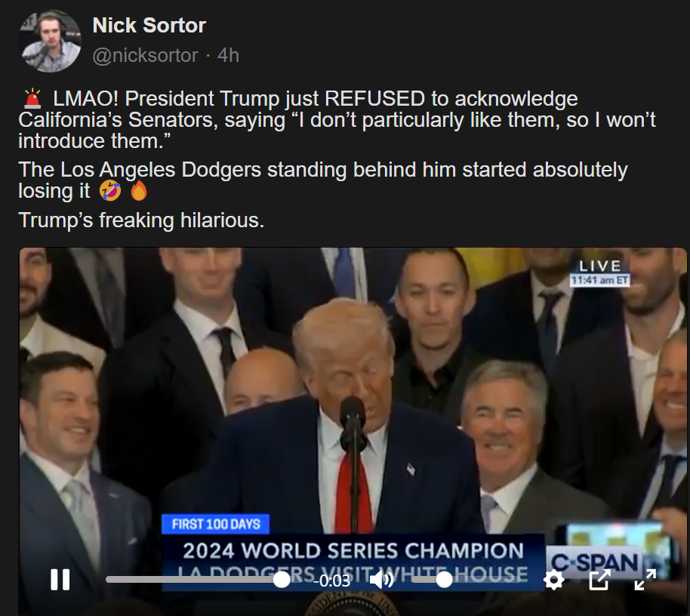Open the post via 4h timestamp
The height and width of the screenshot is (616, 690).
[x=228, y=55]
